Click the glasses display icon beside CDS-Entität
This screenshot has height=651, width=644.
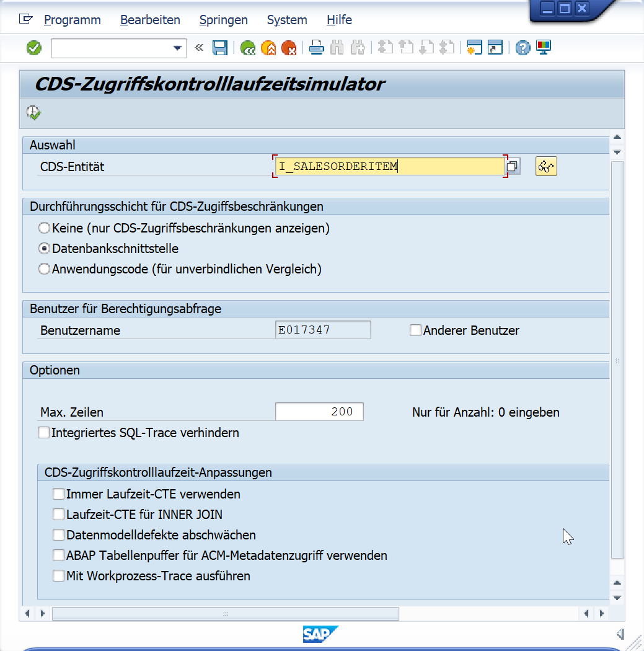point(546,166)
